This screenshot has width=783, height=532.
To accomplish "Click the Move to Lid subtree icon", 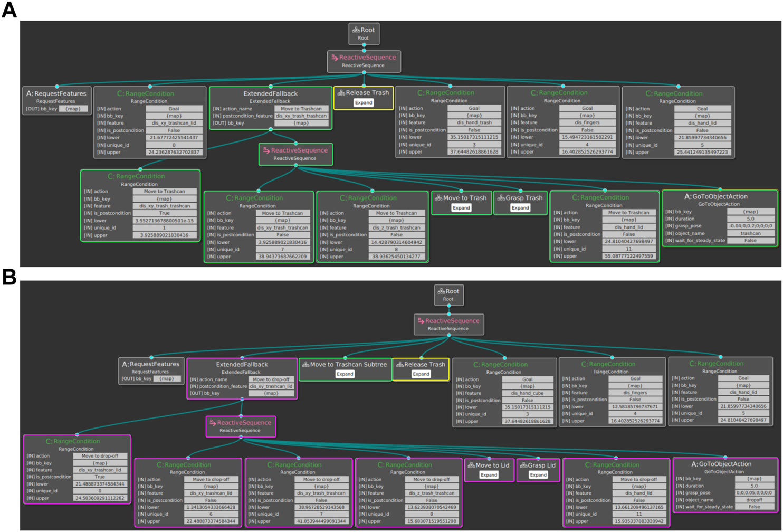I will tap(471, 465).
